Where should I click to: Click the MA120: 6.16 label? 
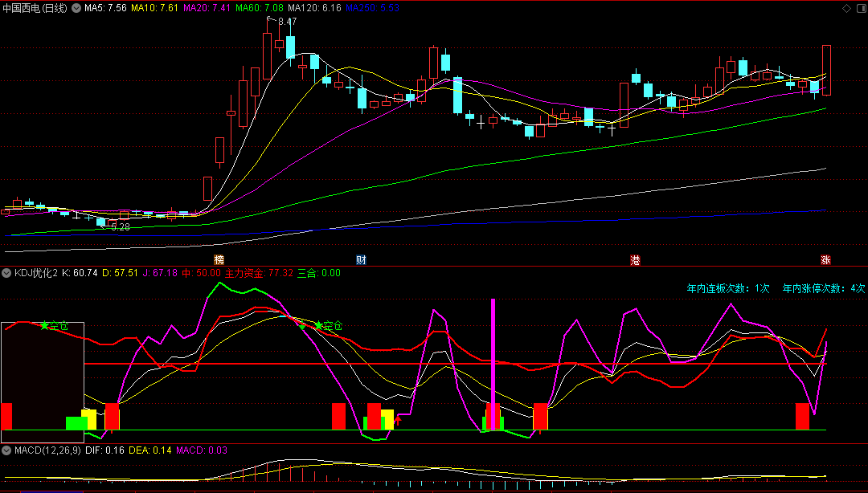tap(314, 8)
